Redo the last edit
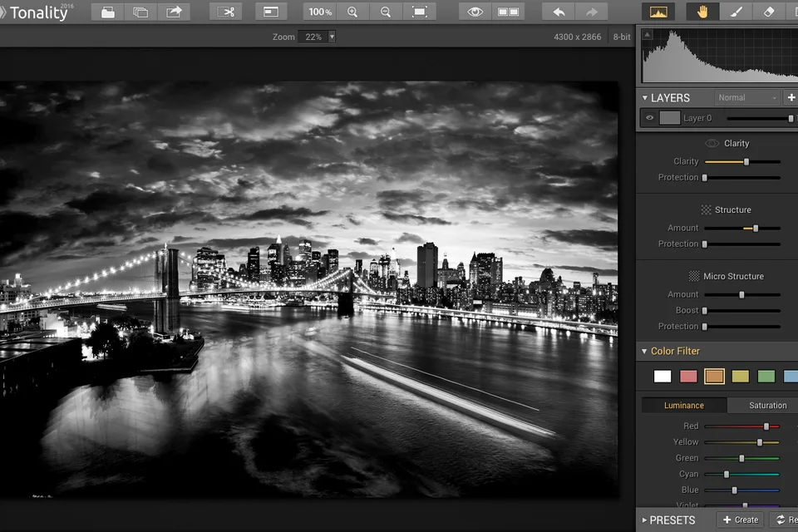 (x=591, y=12)
